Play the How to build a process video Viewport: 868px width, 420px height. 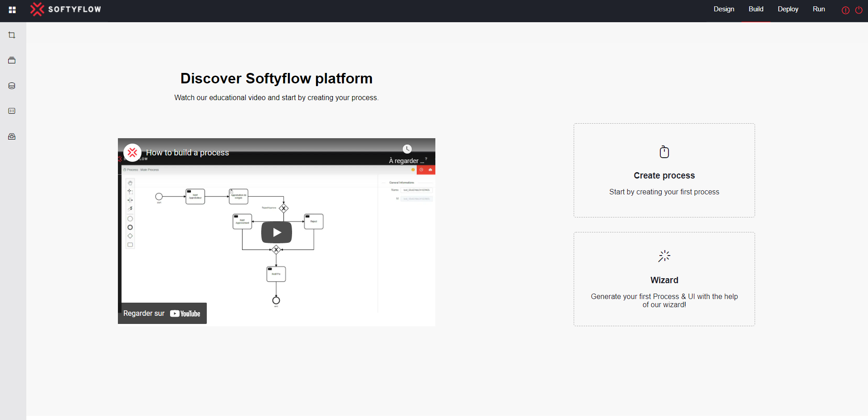277,232
